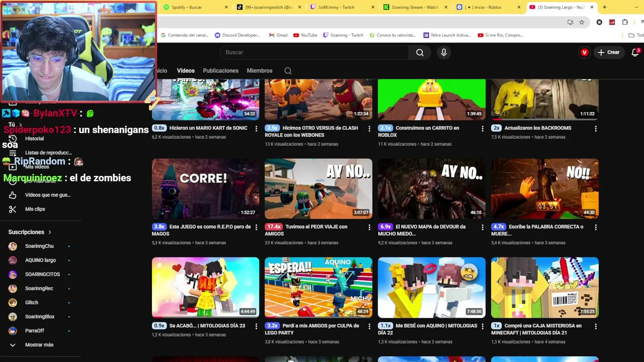Viewport: 644px width, 362px height.
Task: Open options for NUEVO MAPA de DEVOUR video
Action: pyautogui.click(x=482, y=227)
